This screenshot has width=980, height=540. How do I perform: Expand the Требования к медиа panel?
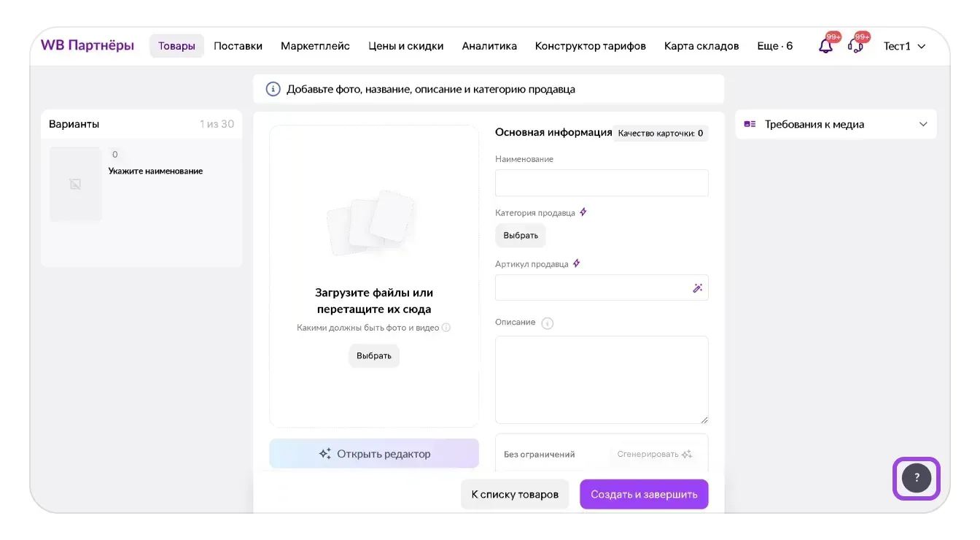click(x=922, y=125)
